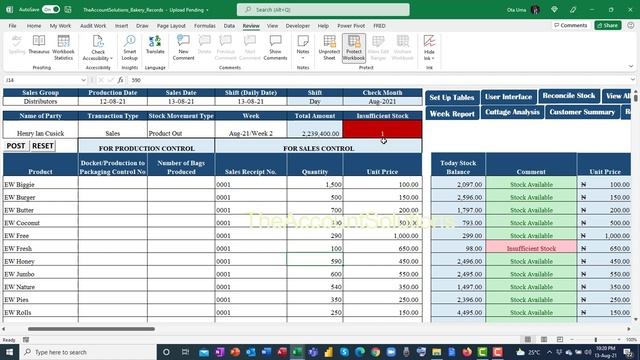Open the File tab
This screenshot has height=360, width=640.
tap(12, 26)
